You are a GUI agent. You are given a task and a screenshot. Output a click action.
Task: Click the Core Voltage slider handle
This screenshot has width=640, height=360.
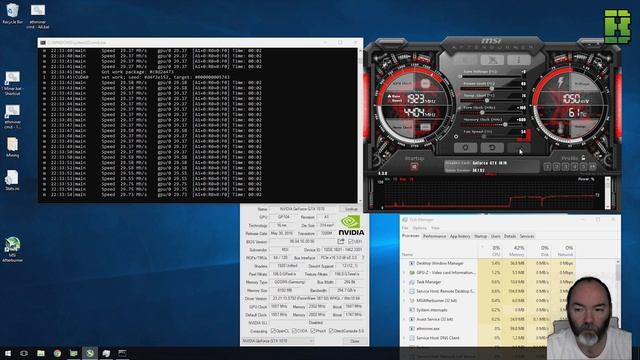pyautogui.click(x=461, y=76)
